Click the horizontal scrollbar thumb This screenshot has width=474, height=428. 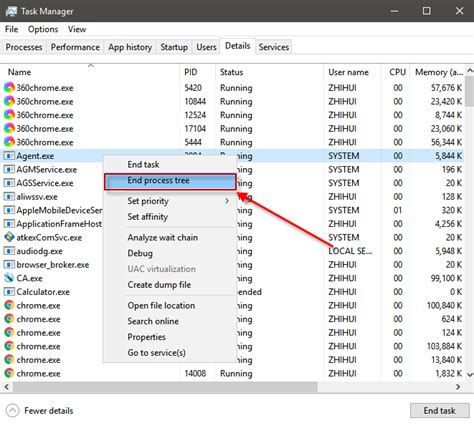(165, 387)
